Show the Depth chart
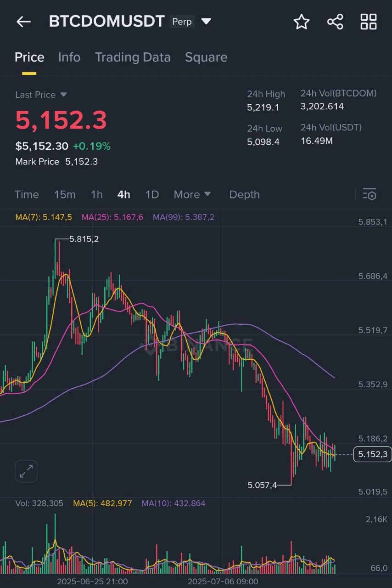Image resolution: width=392 pixels, height=588 pixels. click(245, 194)
